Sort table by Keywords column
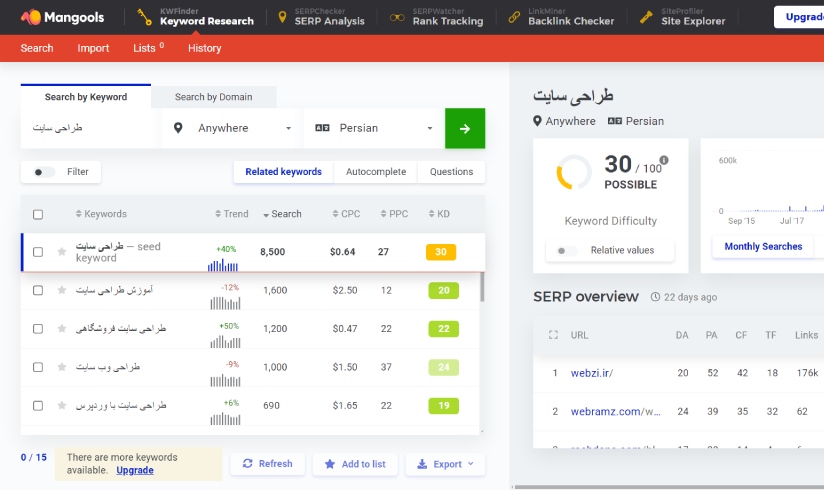The width and height of the screenshot is (824, 490). point(101,214)
